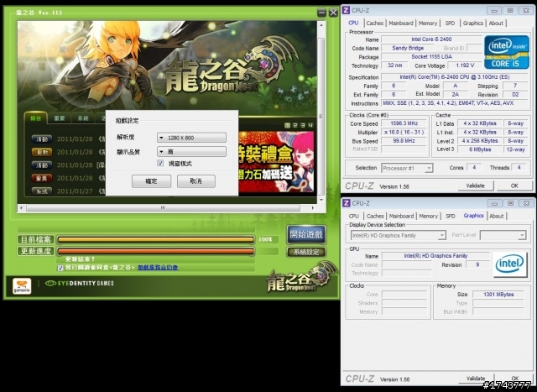Close the Dragon Nest launcher window
Screen dimensions: 537x392
333,13
